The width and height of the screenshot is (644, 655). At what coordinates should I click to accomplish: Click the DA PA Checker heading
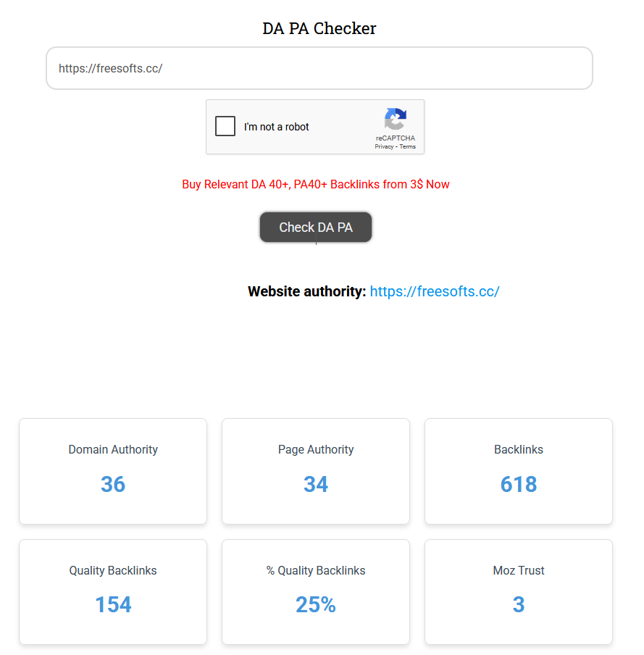click(319, 28)
